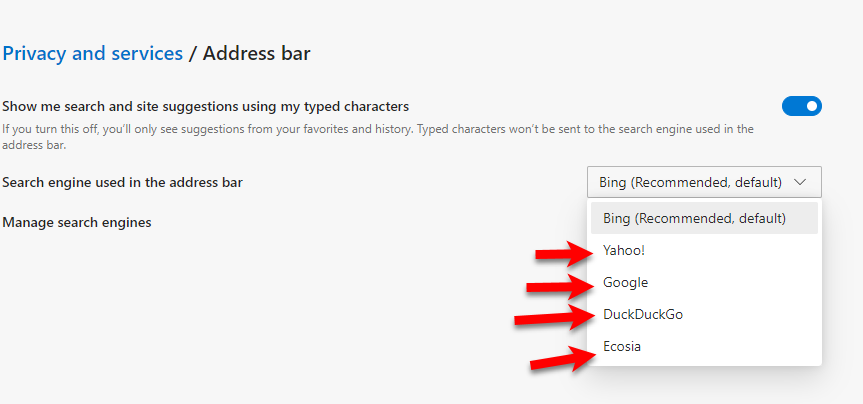The image size is (863, 404).
Task: Open the Privacy and services breadcrumb link
Action: point(92,53)
